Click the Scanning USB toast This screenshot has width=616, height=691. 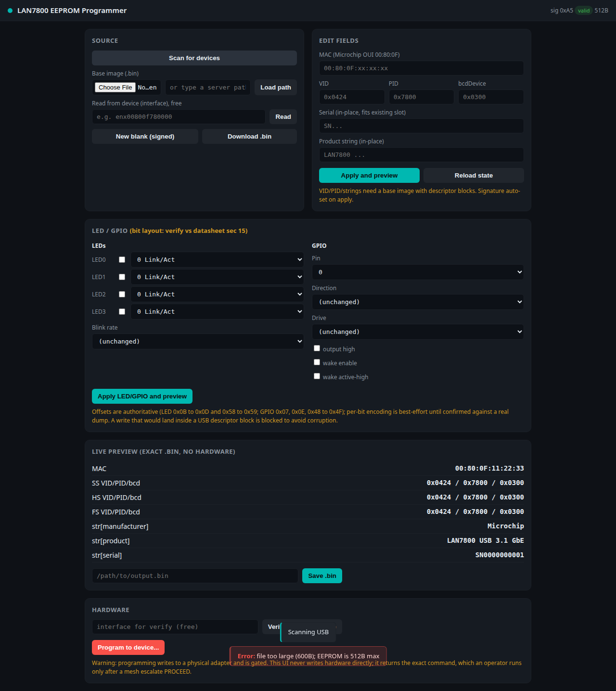coord(308,632)
